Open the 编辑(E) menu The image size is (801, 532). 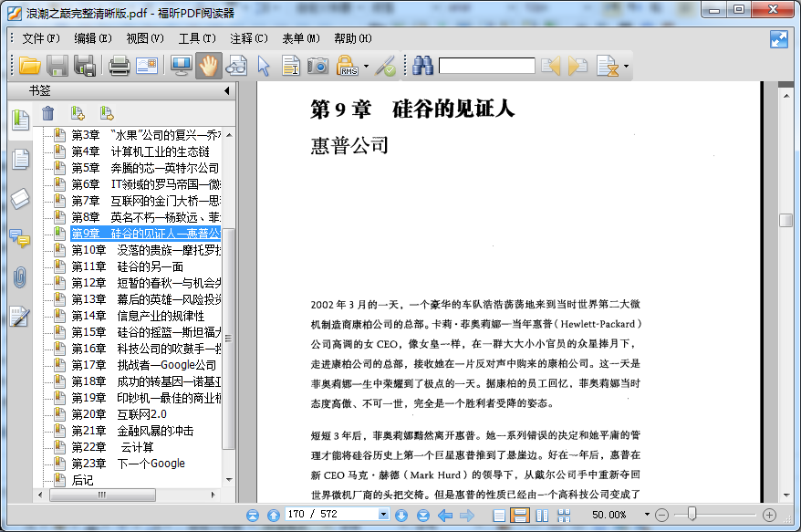tap(92, 38)
